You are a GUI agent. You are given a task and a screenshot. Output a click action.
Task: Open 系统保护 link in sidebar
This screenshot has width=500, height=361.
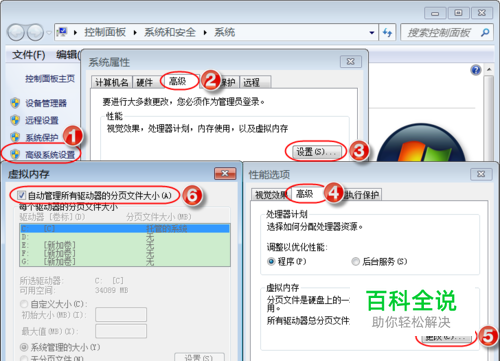coord(42,137)
